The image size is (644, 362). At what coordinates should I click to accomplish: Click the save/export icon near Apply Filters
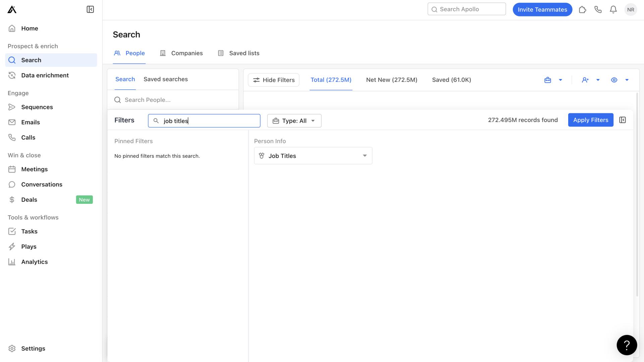[623, 120]
